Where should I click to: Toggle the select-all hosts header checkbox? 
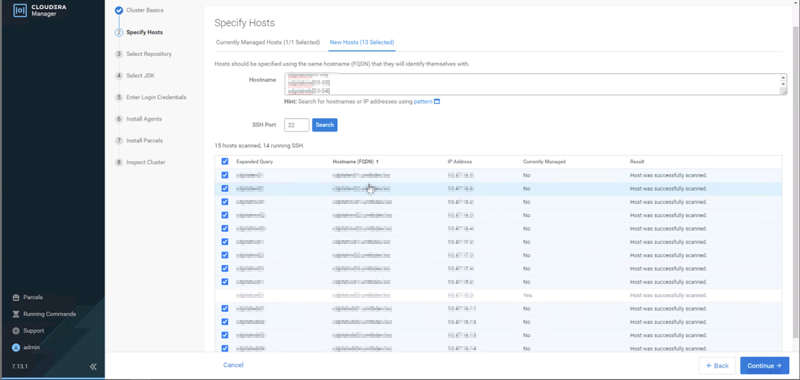point(225,161)
